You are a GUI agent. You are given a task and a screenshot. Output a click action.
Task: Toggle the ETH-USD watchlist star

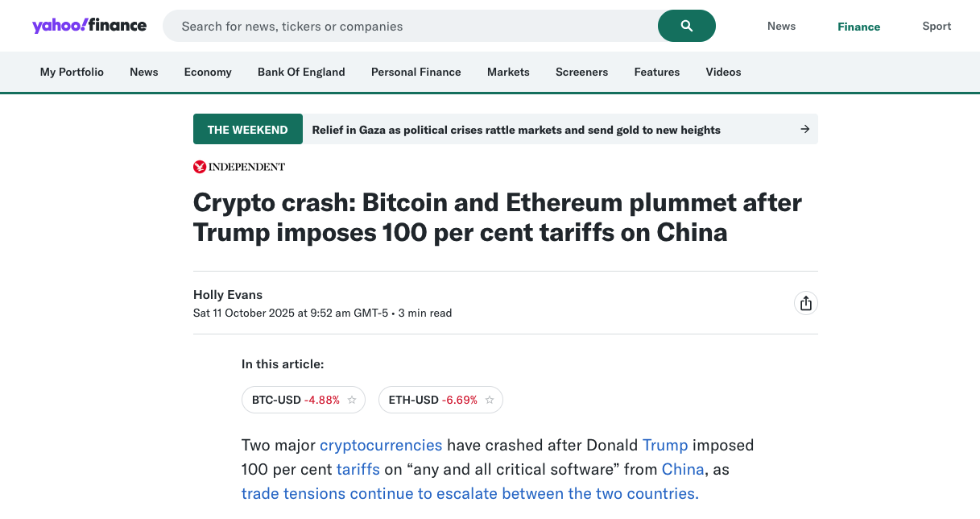pyautogui.click(x=490, y=400)
